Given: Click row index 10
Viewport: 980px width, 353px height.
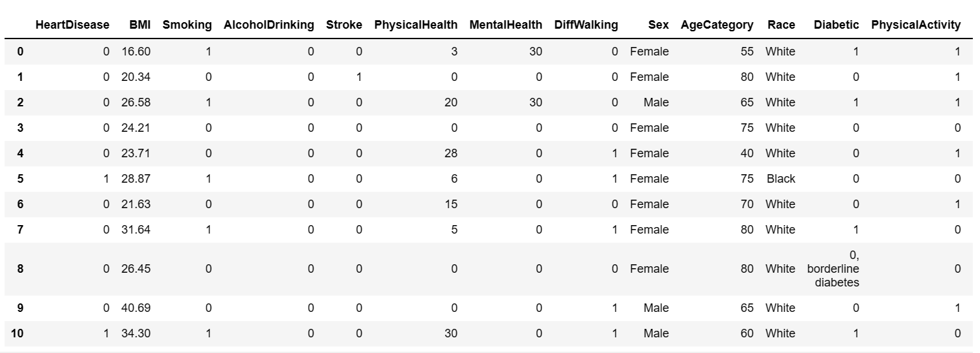Looking at the screenshot, I should point(18,333).
